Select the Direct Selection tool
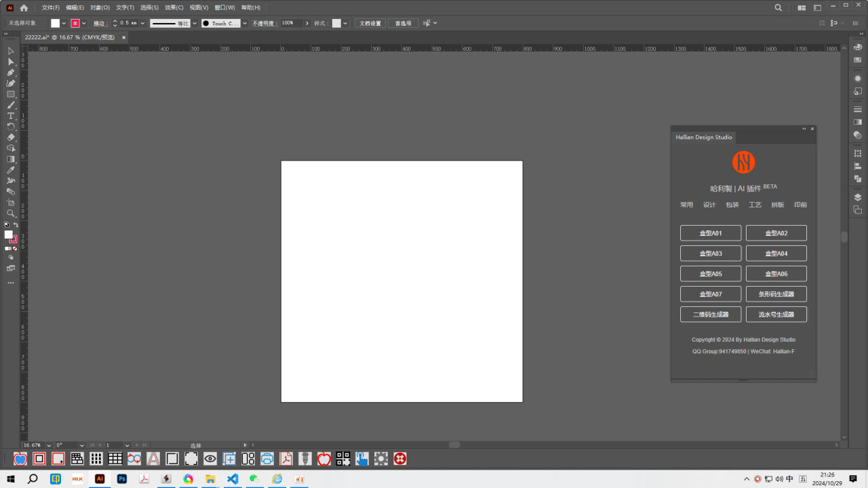The image size is (868, 488). coord(11,62)
